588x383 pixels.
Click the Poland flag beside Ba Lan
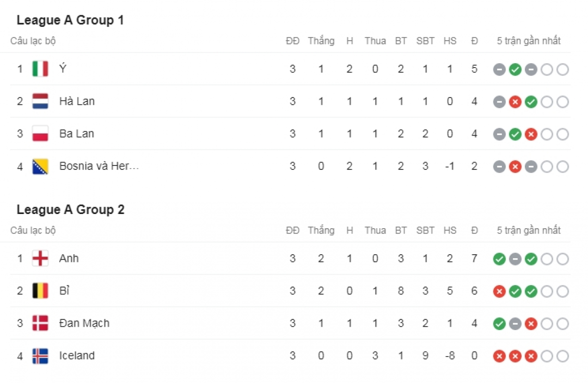click(x=40, y=134)
